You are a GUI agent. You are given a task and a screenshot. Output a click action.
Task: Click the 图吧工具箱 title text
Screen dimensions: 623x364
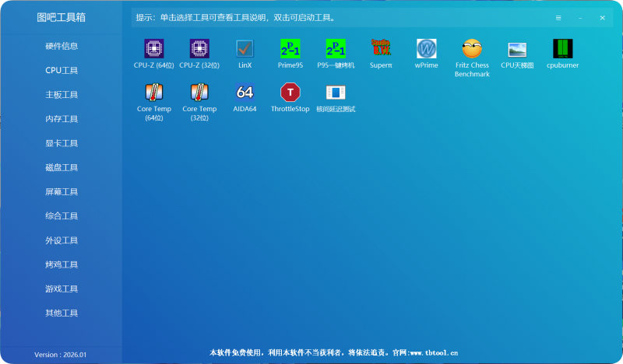[x=62, y=17]
